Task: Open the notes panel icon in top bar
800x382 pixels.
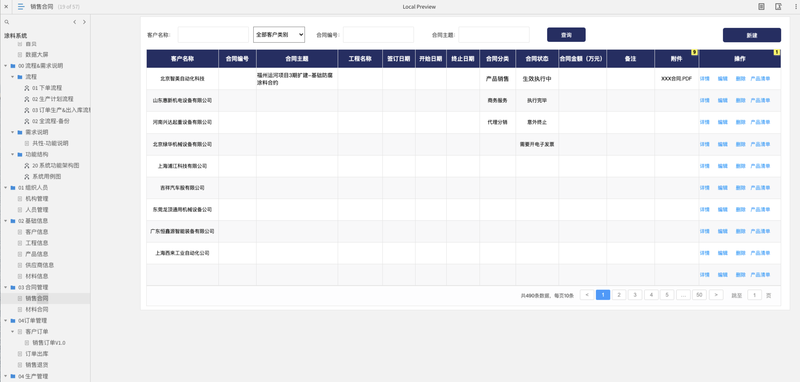Action: (x=761, y=7)
